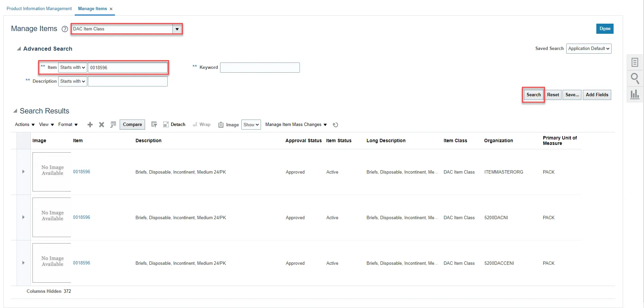
Task: Open the help icon next to Manage Items
Action: 65,29
